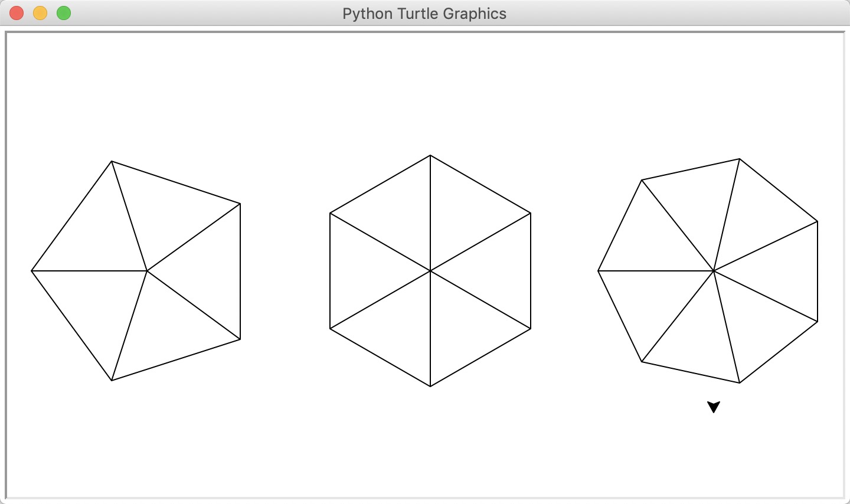The image size is (850, 504).
Task: Click the green zoom button
Action: point(64,12)
